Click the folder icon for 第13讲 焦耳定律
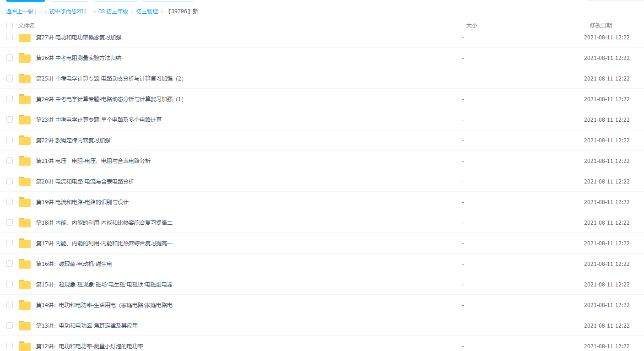644x351 pixels. (x=24, y=326)
